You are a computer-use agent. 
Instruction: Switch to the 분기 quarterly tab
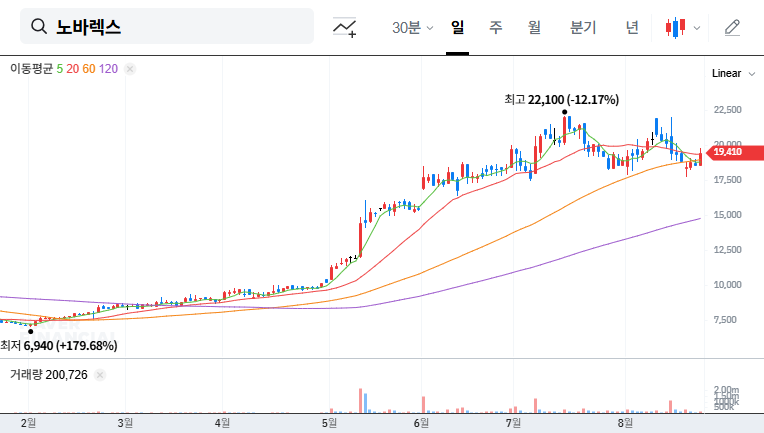[x=583, y=27]
